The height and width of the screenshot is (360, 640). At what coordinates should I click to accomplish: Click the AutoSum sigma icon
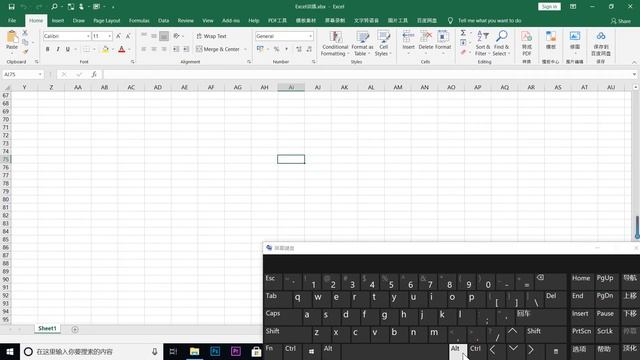click(x=463, y=33)
